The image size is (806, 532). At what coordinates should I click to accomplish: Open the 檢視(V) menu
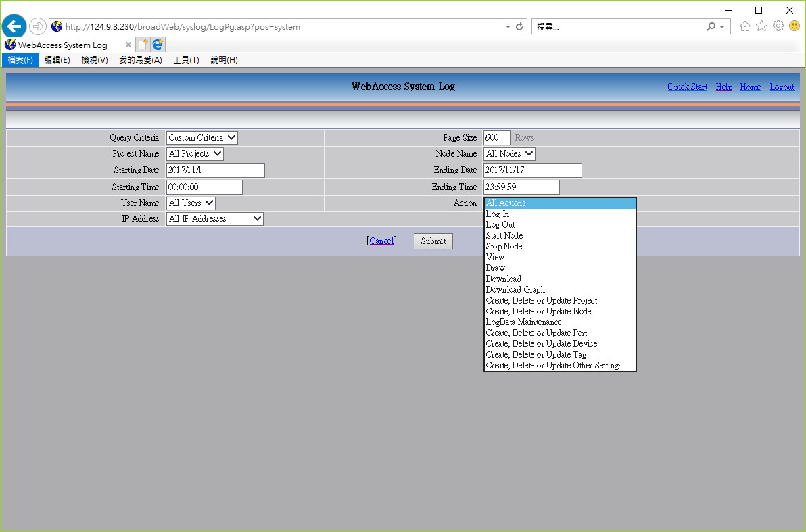pyautogui.click(x=95, y=60)
